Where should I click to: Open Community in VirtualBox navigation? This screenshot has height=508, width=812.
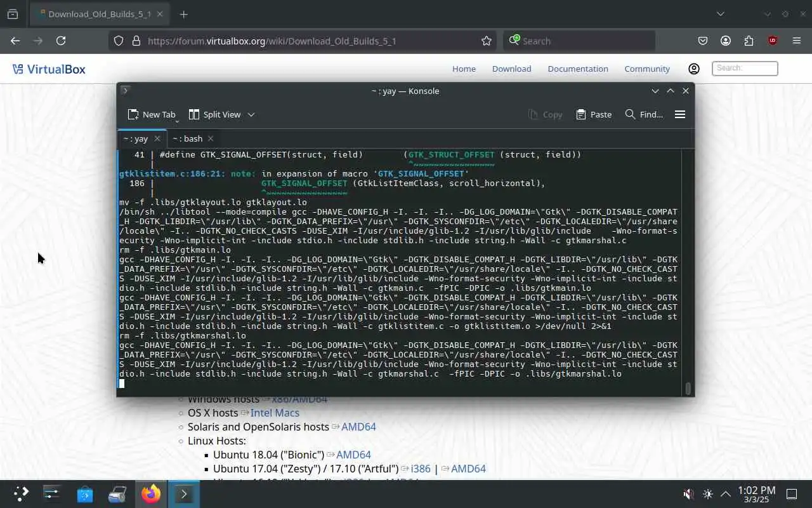tap(647, 69)
